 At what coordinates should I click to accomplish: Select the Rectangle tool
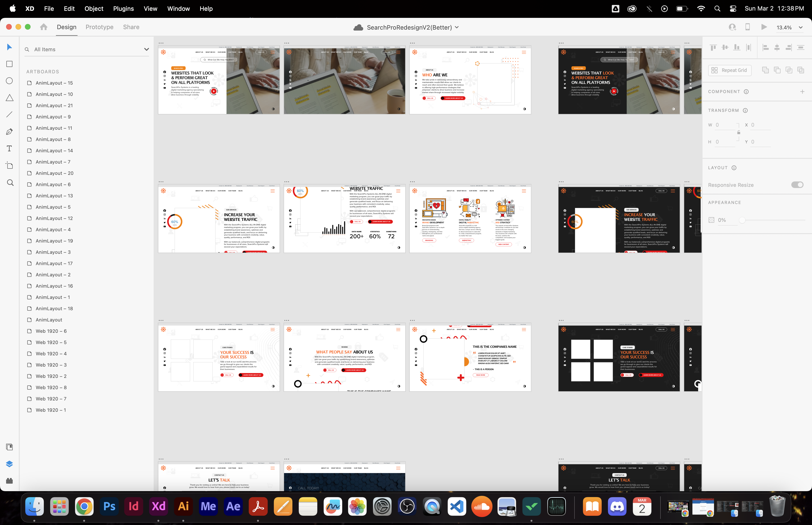click(x=10, y=64)
